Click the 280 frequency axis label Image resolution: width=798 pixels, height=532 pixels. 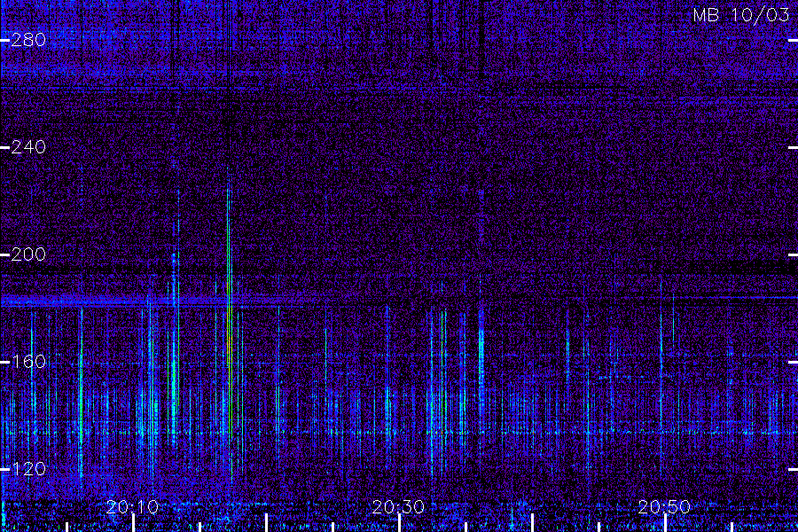28,40
